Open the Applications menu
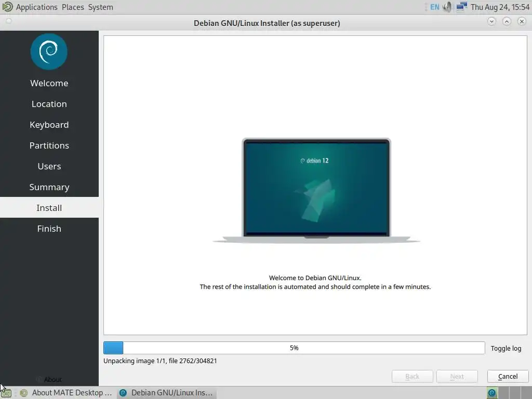The height and width of the screenshot is (399, 532). coord(37,7)
